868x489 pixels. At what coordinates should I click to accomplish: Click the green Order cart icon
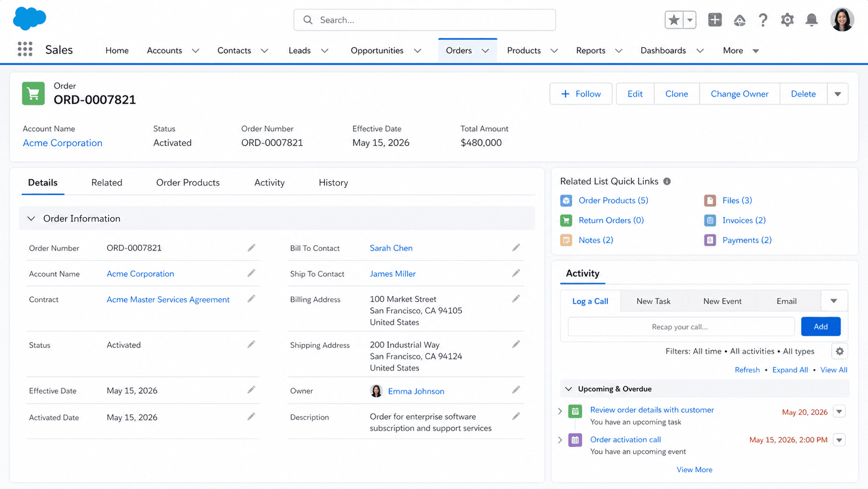click(33, 94)
